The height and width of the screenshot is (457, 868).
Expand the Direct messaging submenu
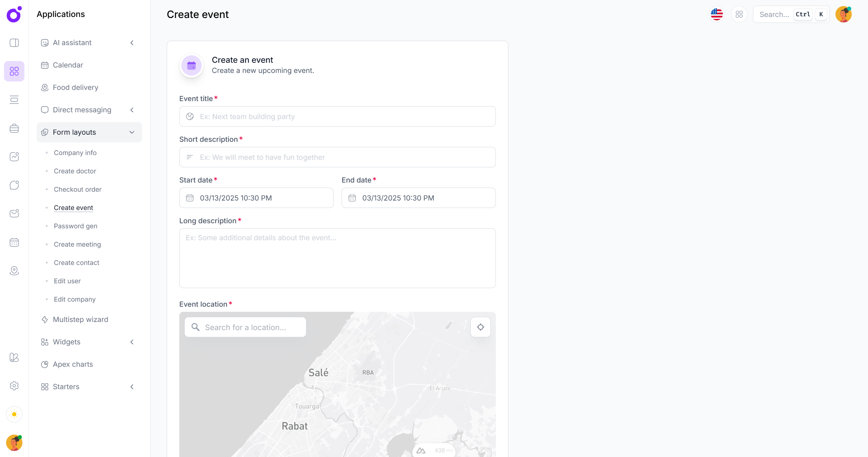click(x=132, y=110)
